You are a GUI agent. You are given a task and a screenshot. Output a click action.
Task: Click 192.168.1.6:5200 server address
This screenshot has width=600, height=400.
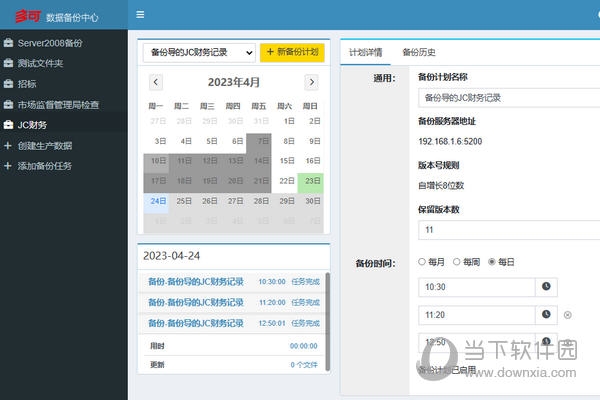pos(450,142)
